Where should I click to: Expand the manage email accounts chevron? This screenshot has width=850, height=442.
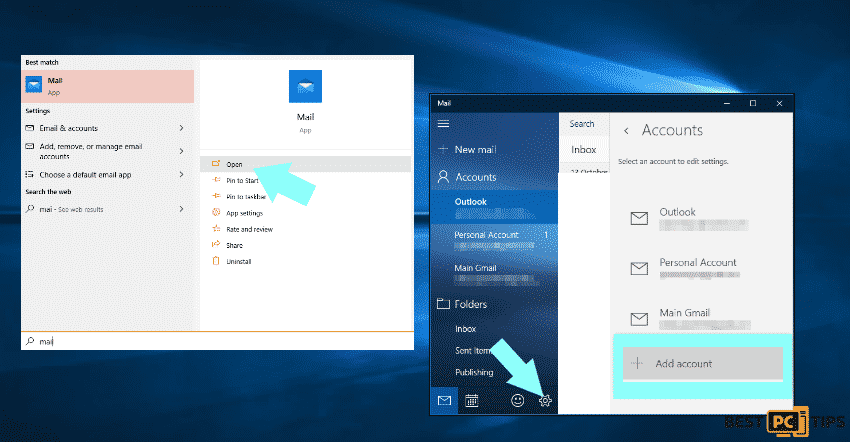(181, 151)
